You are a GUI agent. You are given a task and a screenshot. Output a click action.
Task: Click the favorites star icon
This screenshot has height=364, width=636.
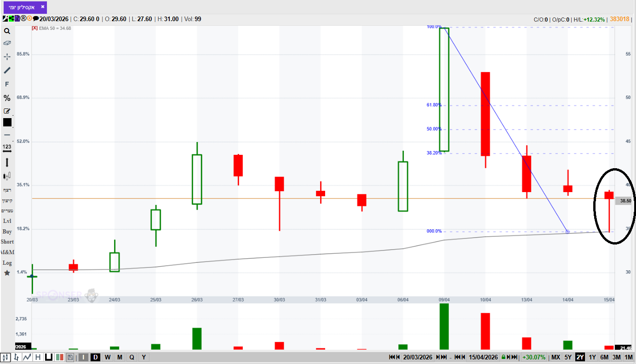(7, 273)
